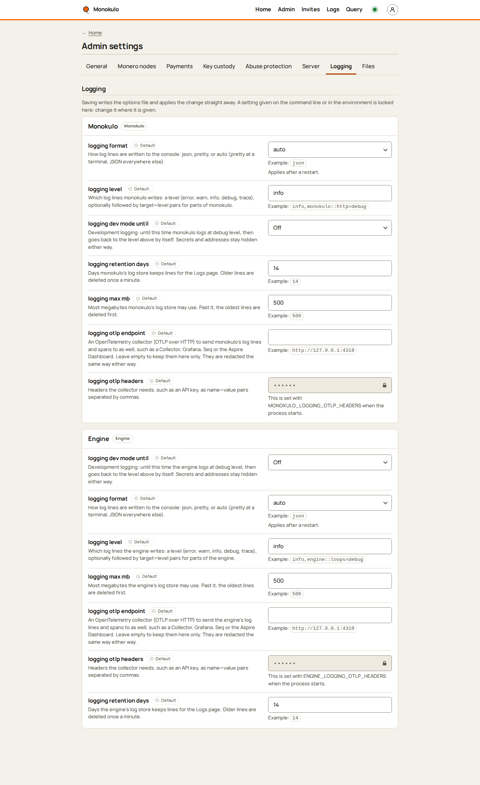This screenshot has width=480, height=785.
Task: Click locked Engine otlp headers field
Action: [x=330, y=663]
